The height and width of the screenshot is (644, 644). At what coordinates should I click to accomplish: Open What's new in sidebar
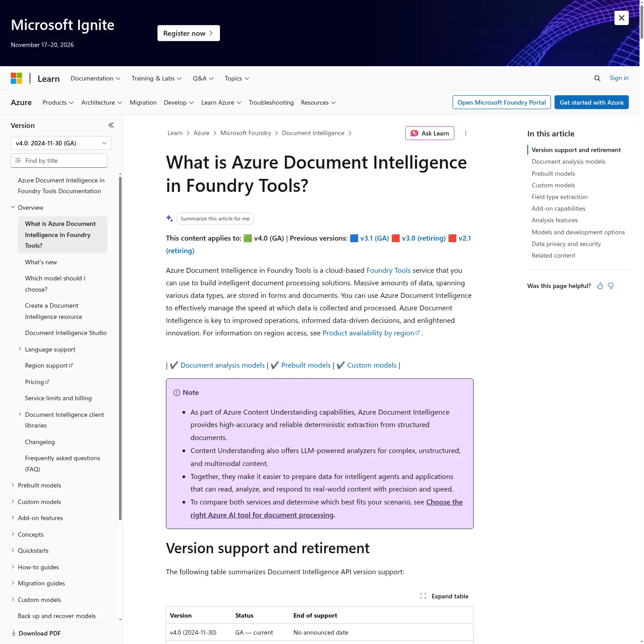(41, 262)
